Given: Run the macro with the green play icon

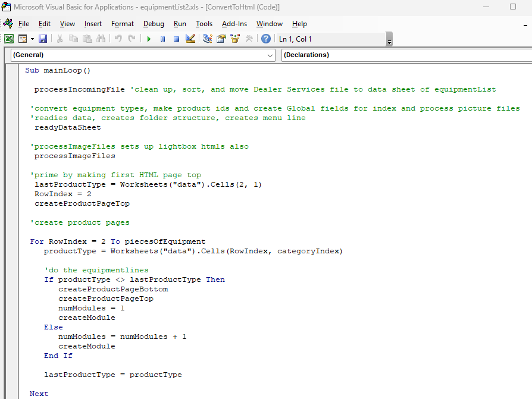Looking at the screenshot, I should pyautogui.click(x=148, y=39).
